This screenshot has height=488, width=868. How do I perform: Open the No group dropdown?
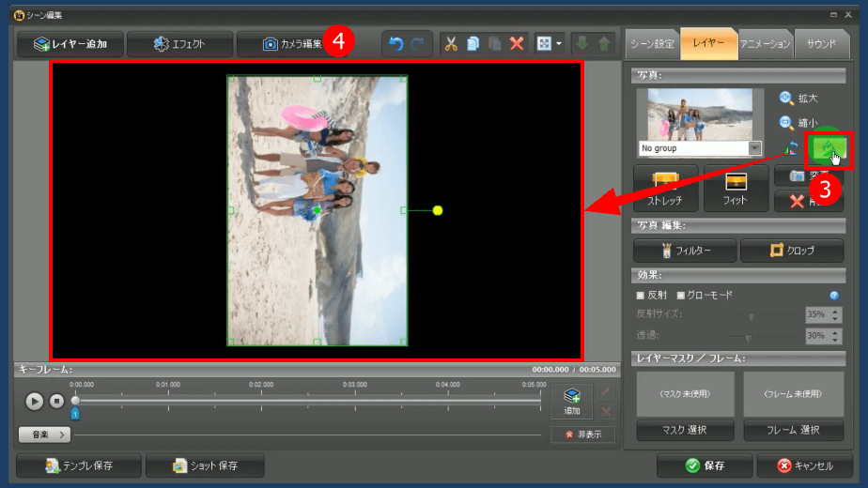point(754,148)
